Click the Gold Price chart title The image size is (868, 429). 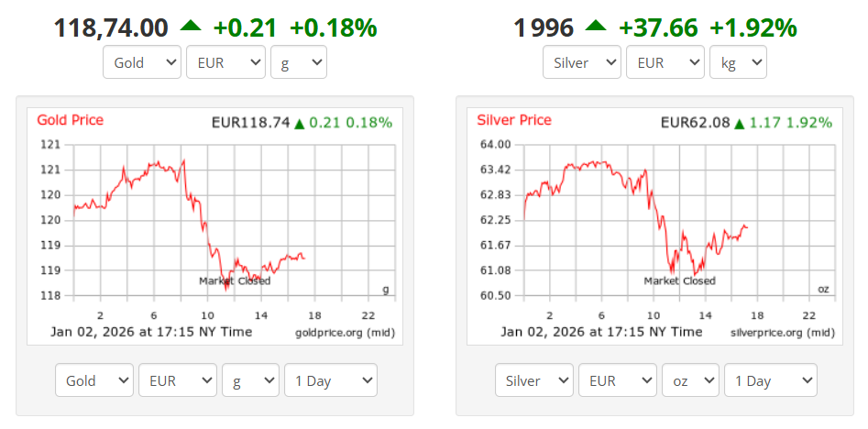[x=71, y=120]
